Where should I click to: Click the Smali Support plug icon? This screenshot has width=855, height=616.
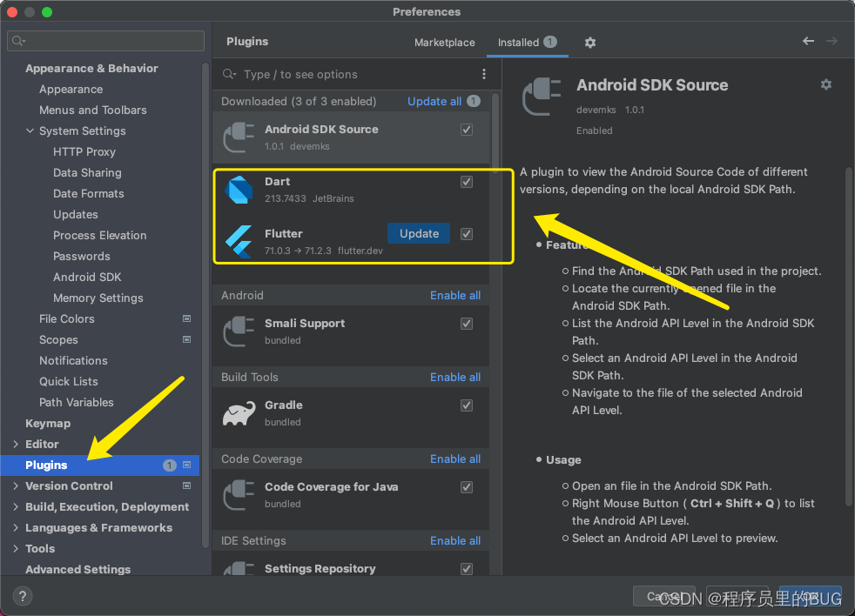click(x=239, y=331)
